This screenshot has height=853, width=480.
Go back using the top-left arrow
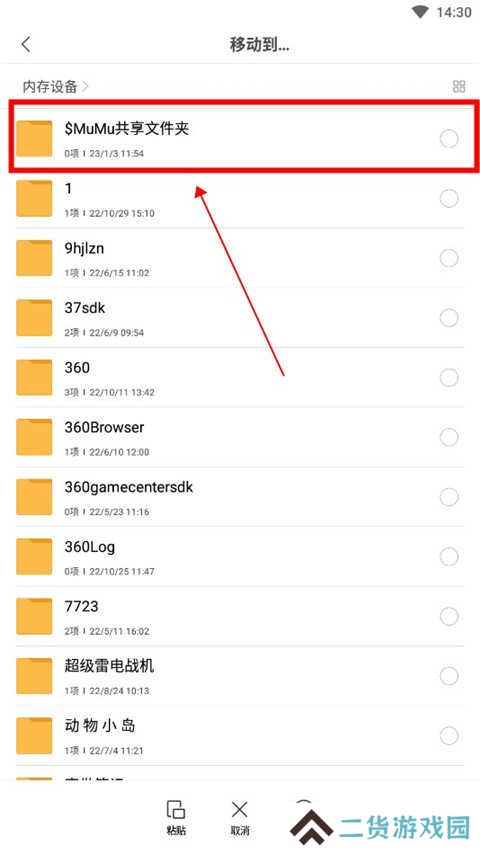pyautogui.click(x=26, y=44)
